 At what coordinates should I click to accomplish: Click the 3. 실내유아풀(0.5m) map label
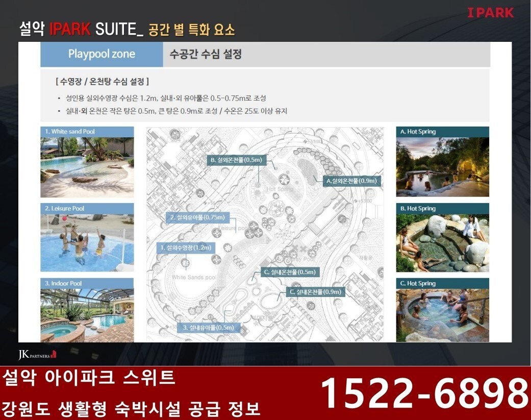click(208, 328)
